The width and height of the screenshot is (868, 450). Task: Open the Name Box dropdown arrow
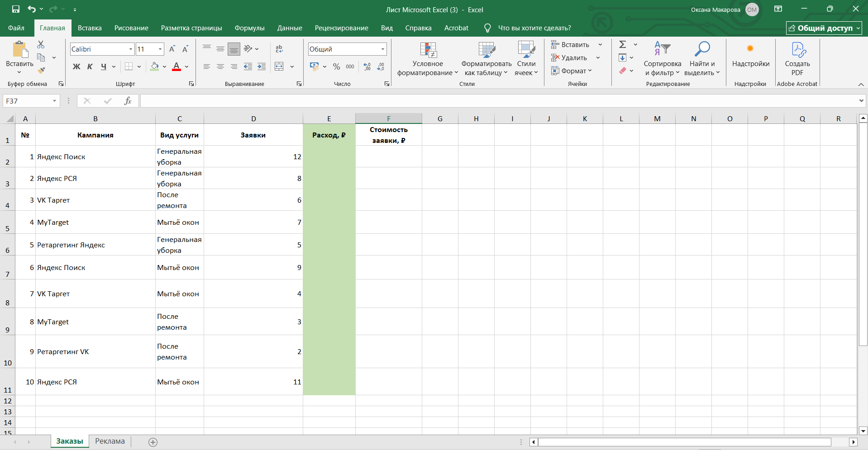(x=54, y=101)
